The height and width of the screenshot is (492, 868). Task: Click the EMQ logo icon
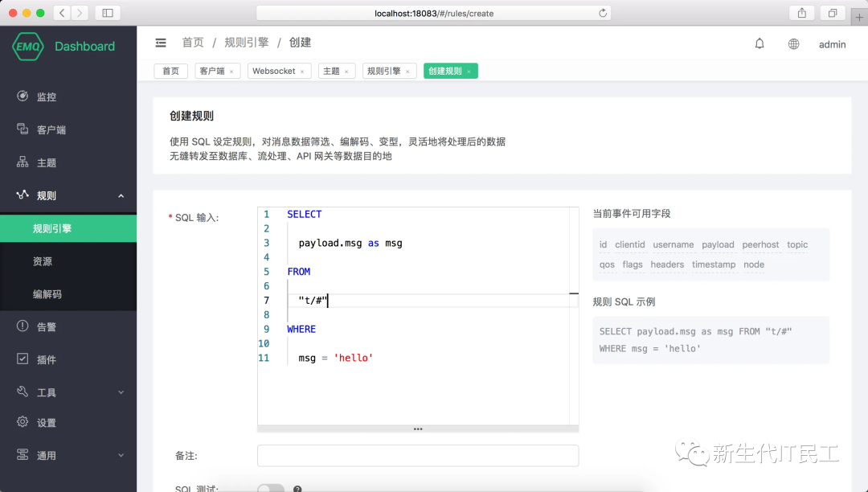pyautogui.click(x=27, y=47)
